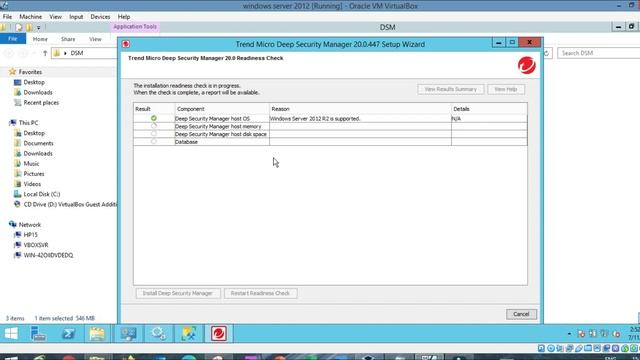Click 'Deep Security Manager host disk space' cell

[222, 134]
